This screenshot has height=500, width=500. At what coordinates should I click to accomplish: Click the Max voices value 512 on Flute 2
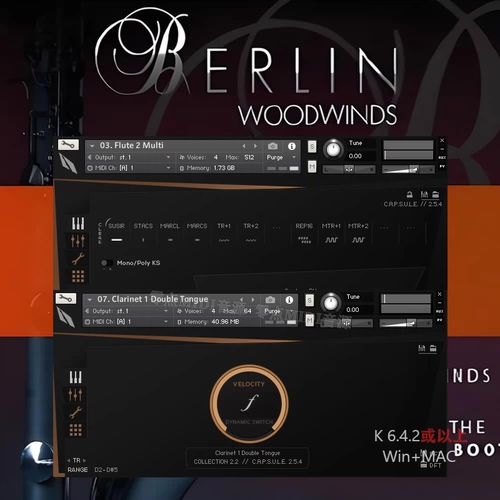tap(249, 157)
